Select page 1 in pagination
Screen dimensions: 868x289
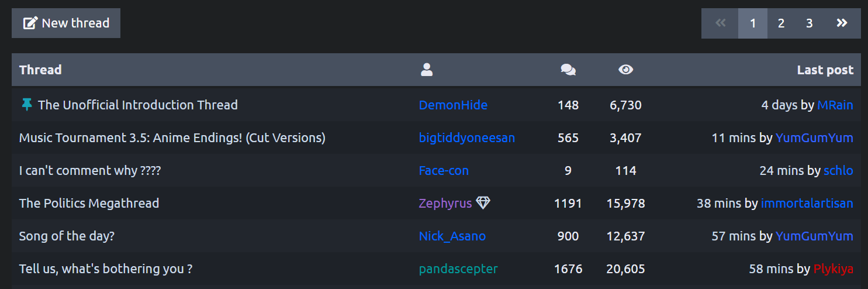753,23
